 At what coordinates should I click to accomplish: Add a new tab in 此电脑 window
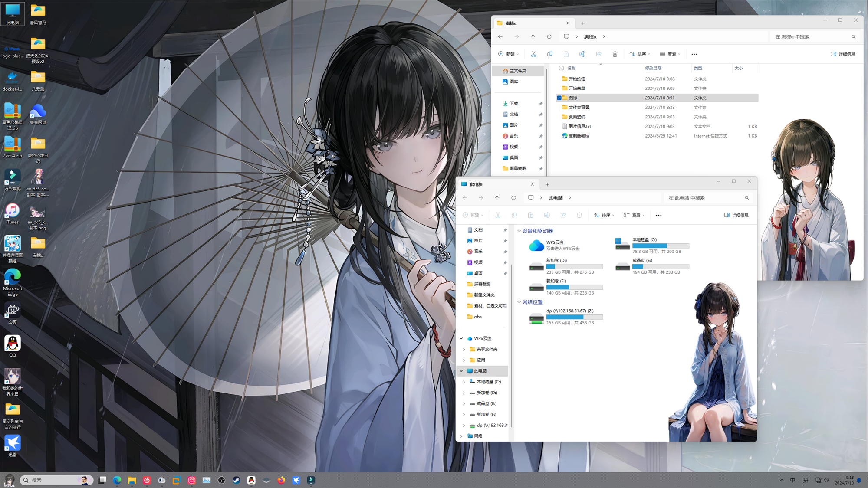(547, 184)
